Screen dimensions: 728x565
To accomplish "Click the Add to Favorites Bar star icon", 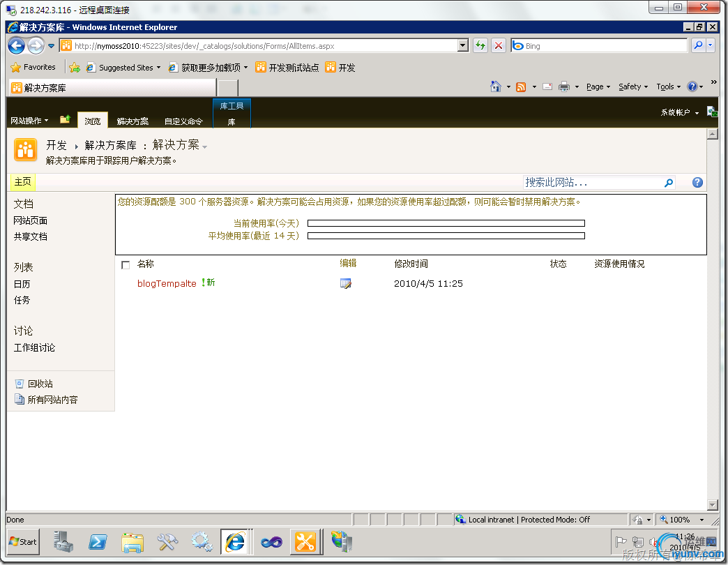I will point(75,68).
